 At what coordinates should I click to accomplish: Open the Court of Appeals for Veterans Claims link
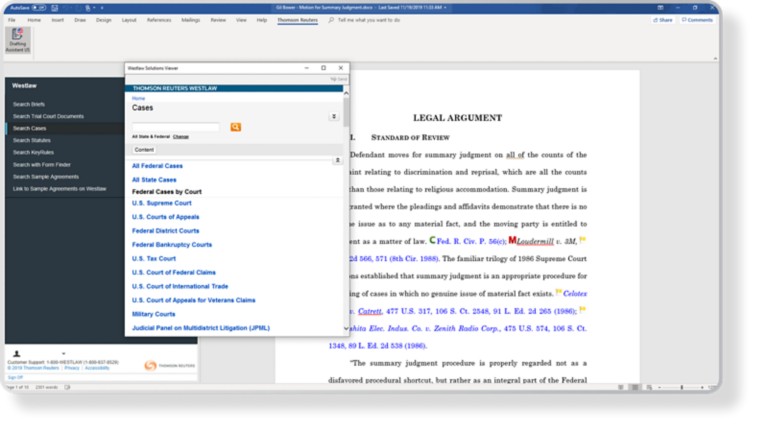click(193, 300)
